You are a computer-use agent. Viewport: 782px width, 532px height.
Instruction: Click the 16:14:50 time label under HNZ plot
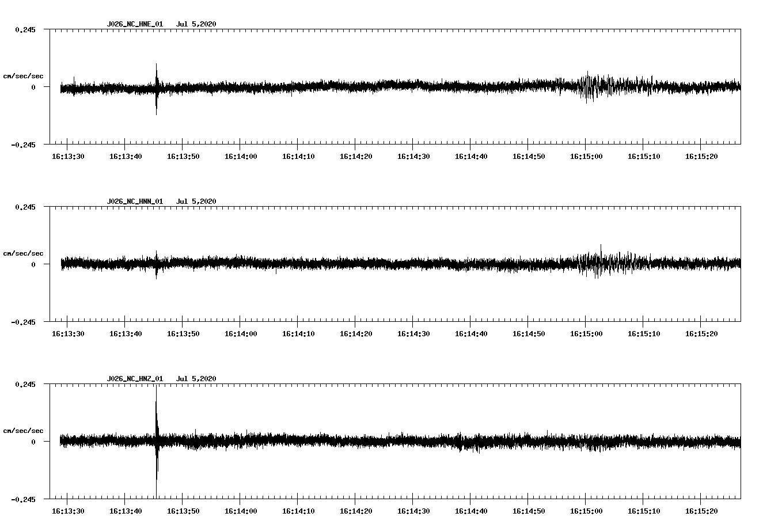[529, 511]
